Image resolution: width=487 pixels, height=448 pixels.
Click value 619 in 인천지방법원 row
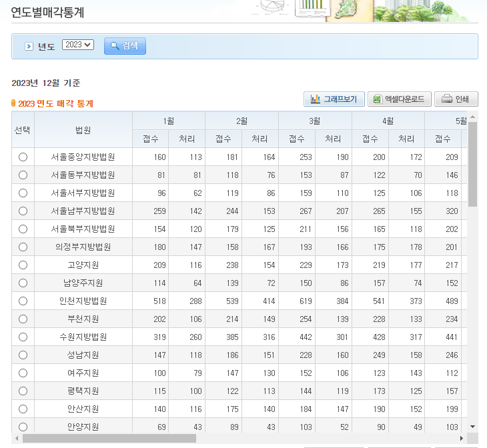coord(306,301)
